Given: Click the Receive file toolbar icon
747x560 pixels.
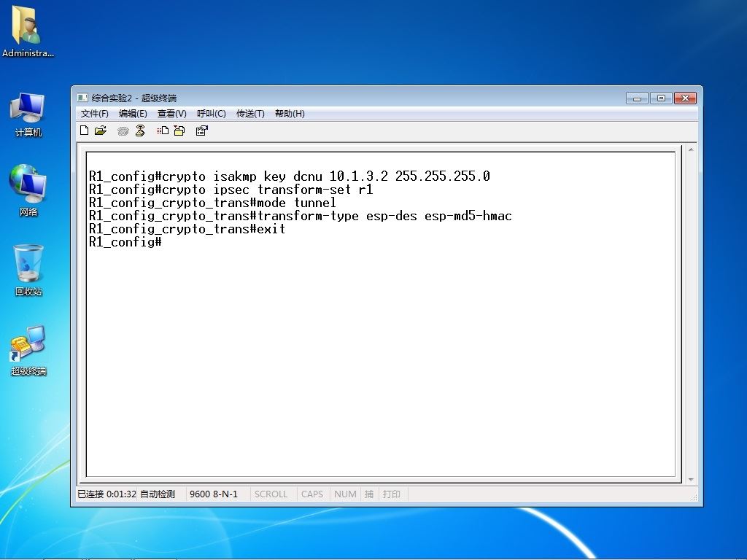Looking at the screenshot, I should click(x=179, y=131).
